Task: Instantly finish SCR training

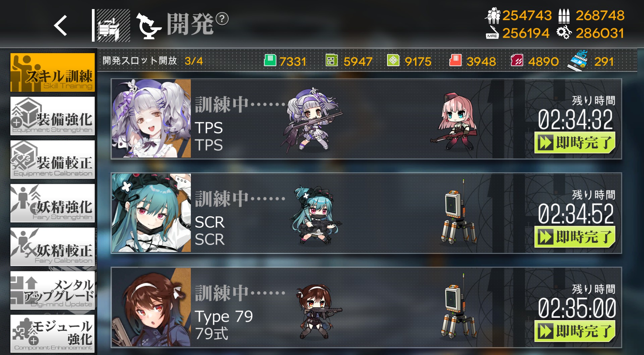Action: point(575,237)
